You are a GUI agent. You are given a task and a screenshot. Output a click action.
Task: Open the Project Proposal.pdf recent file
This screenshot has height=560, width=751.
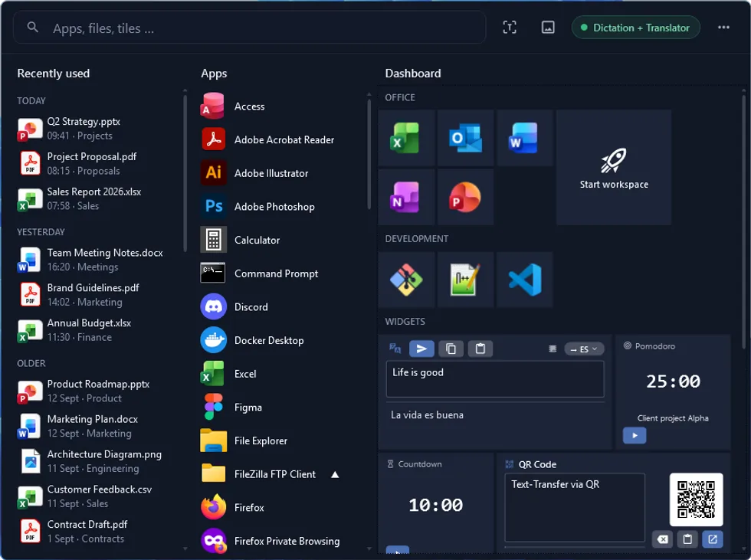pyautogui.click(x=98, y=164)
